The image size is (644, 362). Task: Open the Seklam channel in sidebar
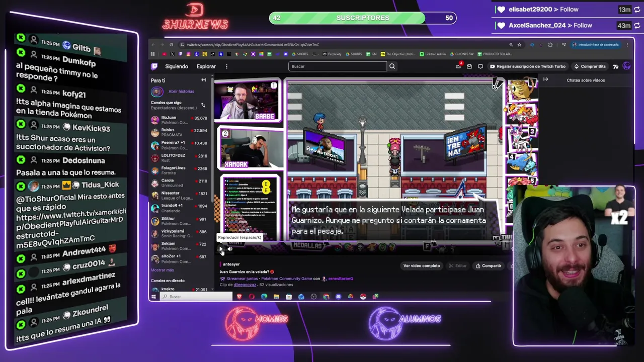point(179,246)
